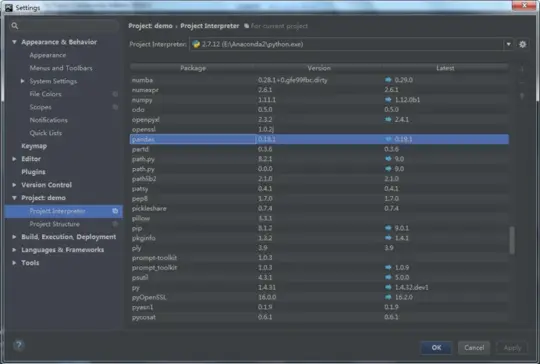Click the update arrow beside py's 1.4.32.dev1
540x364 pixels.
388,287
